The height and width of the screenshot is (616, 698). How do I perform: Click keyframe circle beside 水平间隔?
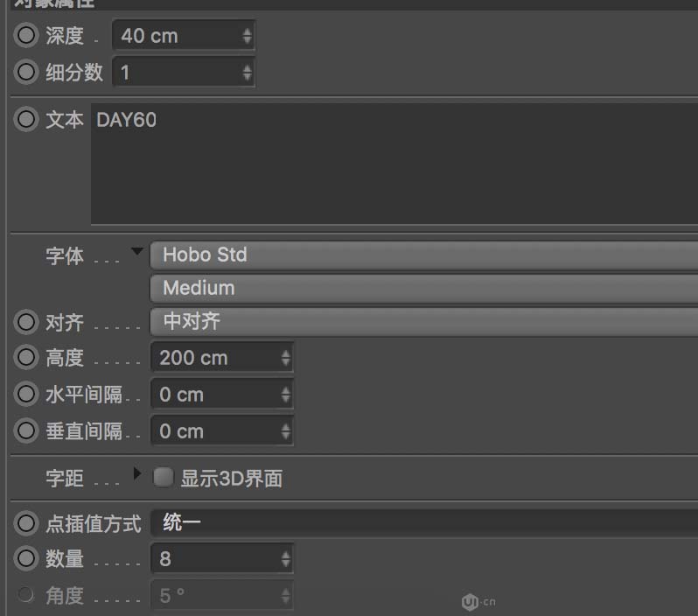(27, 395)
